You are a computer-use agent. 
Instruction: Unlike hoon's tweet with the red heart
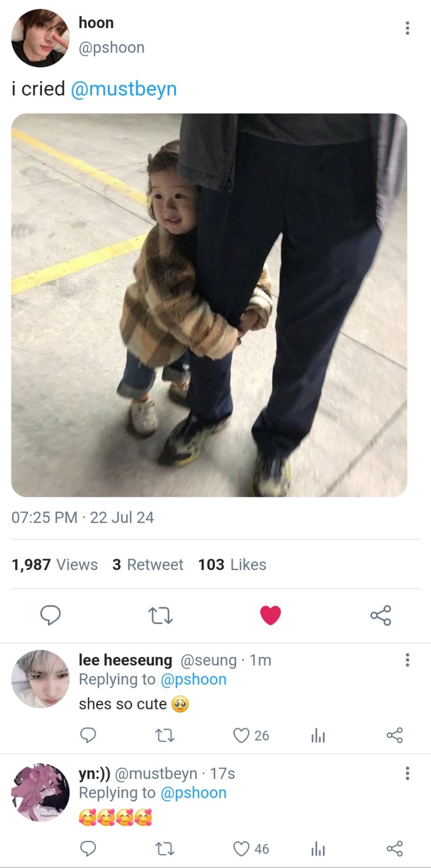pyautogui.click(x=270, y=615)
